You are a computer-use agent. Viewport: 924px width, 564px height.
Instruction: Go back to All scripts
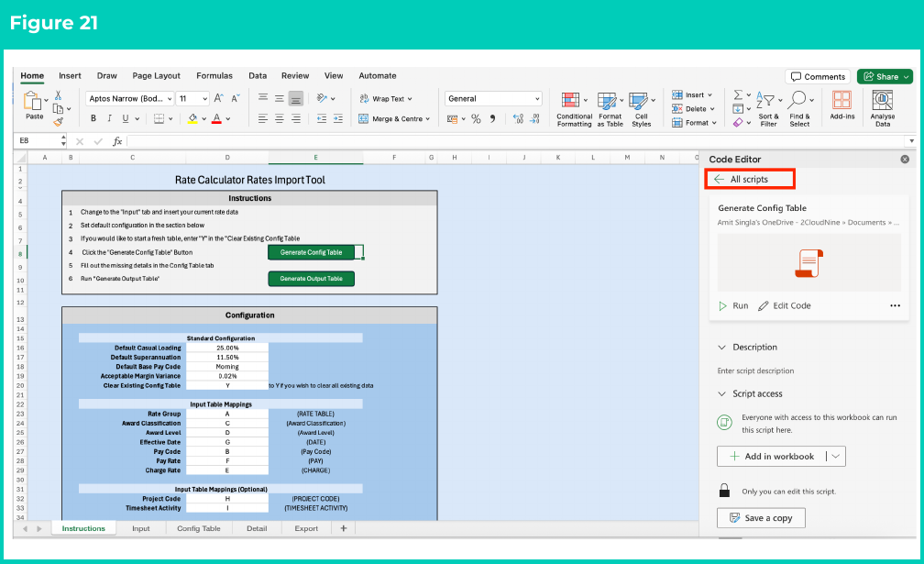(x=750, y=179)
